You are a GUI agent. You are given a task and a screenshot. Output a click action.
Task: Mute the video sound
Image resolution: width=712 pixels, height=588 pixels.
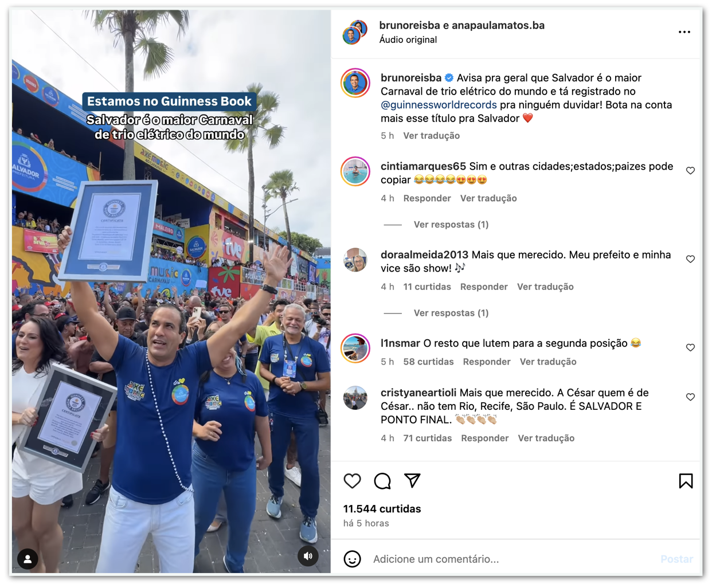[308, 556]
